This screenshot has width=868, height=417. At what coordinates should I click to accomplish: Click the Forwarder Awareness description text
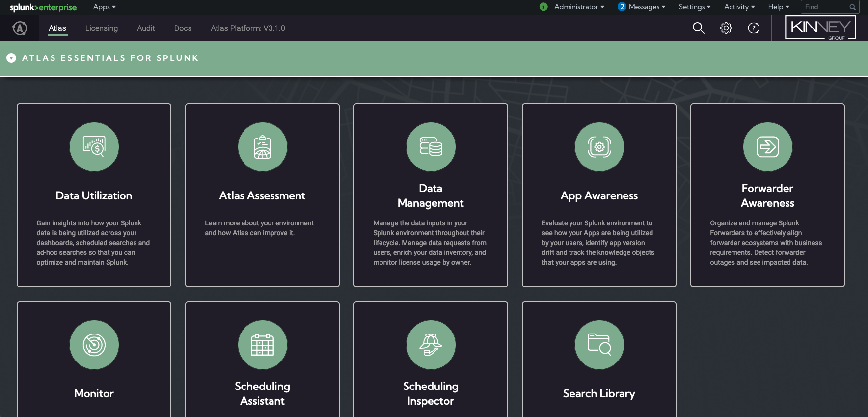click(766, 243)
